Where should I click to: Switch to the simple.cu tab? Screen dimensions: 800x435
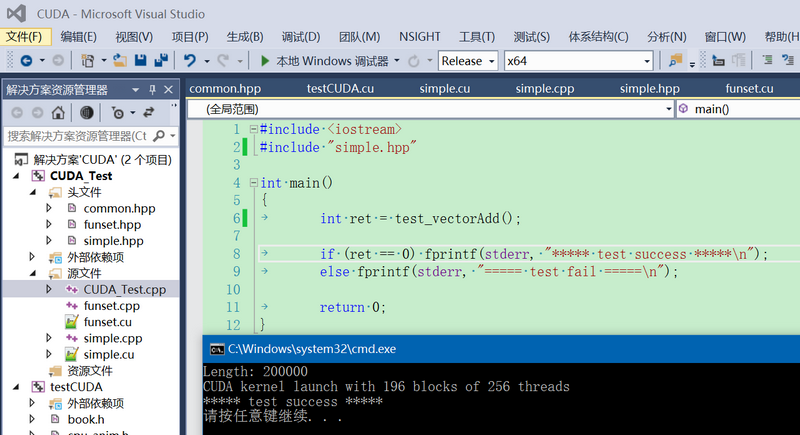pos(444,89)
